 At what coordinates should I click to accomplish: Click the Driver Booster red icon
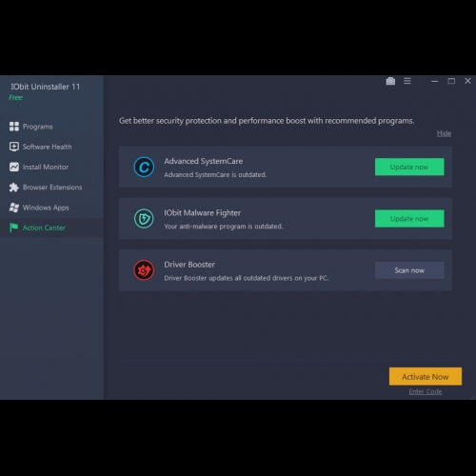(144, 270)
